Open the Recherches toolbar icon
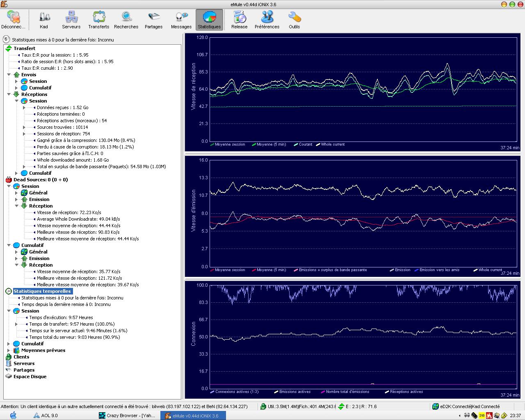The height and width of the screenshot is (420, 525). (126, 20)
